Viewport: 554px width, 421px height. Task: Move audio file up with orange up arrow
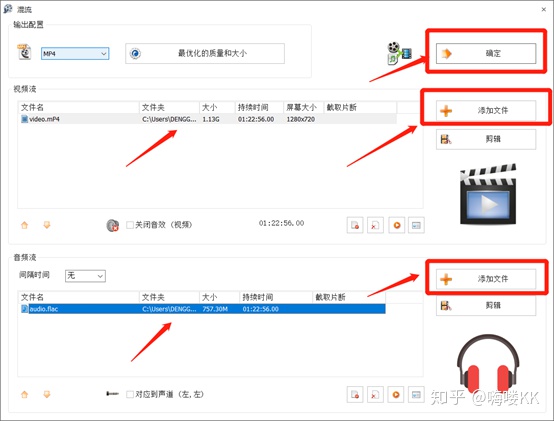[x=24, y=394]
